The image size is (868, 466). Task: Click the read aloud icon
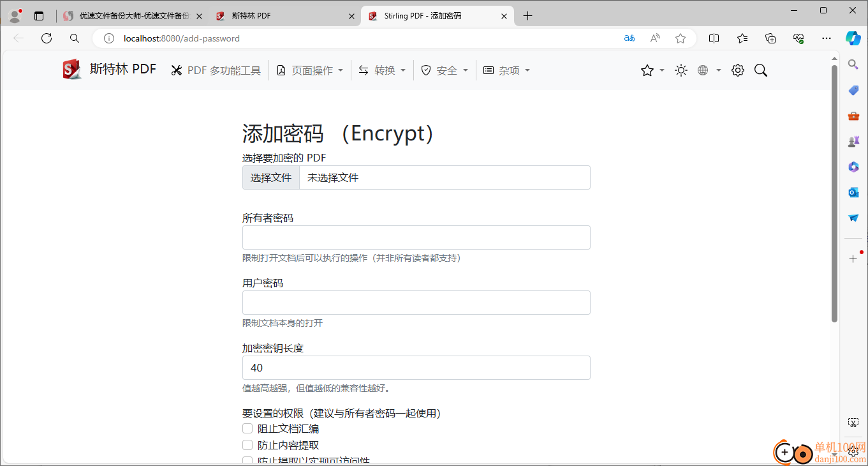[655, 38]
